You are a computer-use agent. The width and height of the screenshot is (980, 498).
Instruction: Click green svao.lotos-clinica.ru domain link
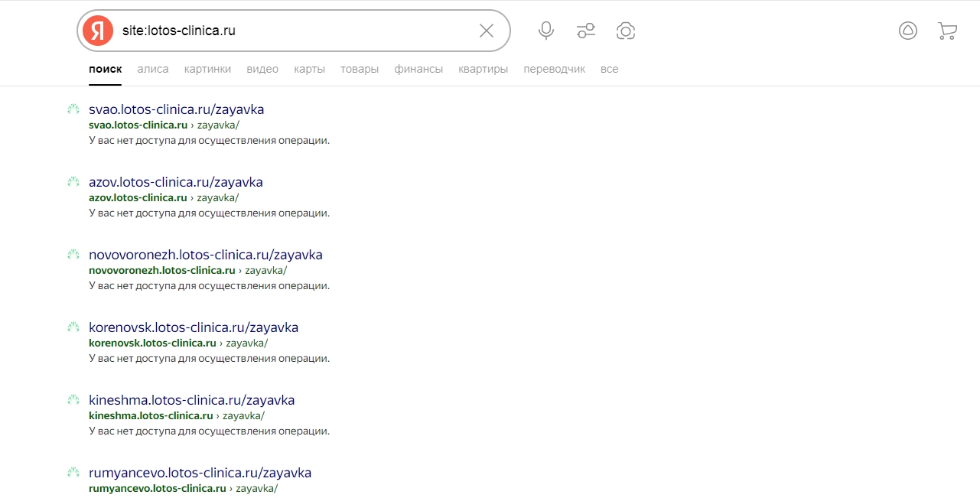(138, 125)
